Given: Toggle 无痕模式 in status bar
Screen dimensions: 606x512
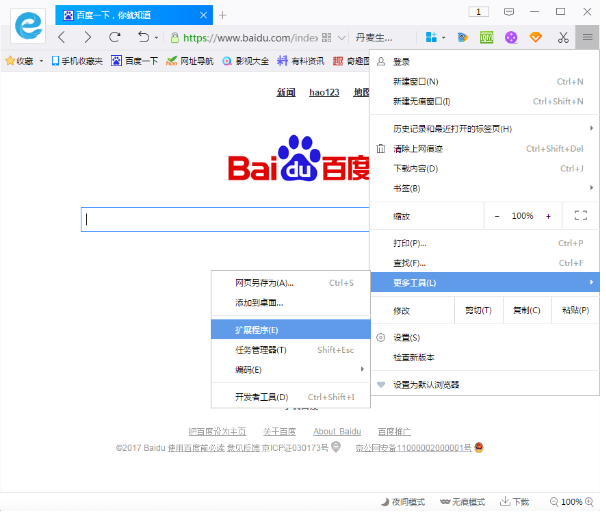Looking at the screenshot, I should click(462, 502).
